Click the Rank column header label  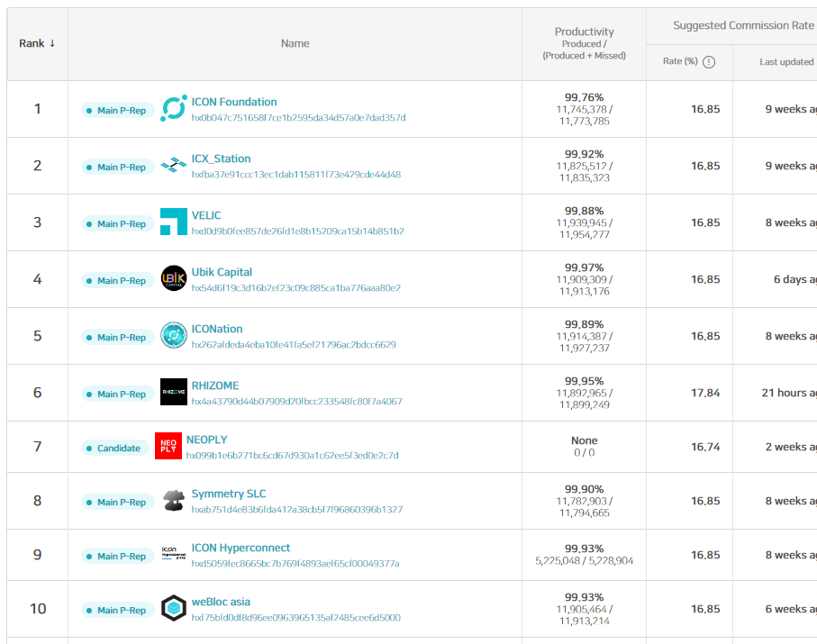click(32, 43)
